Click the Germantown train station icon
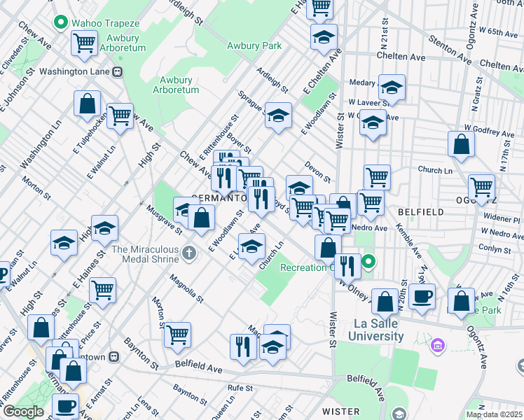The height and width of the screenshot is (420, 524). (x=114, y=357)
